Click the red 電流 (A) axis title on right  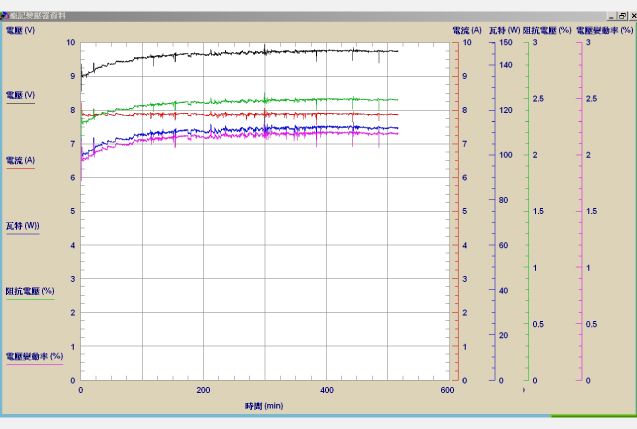467,31
